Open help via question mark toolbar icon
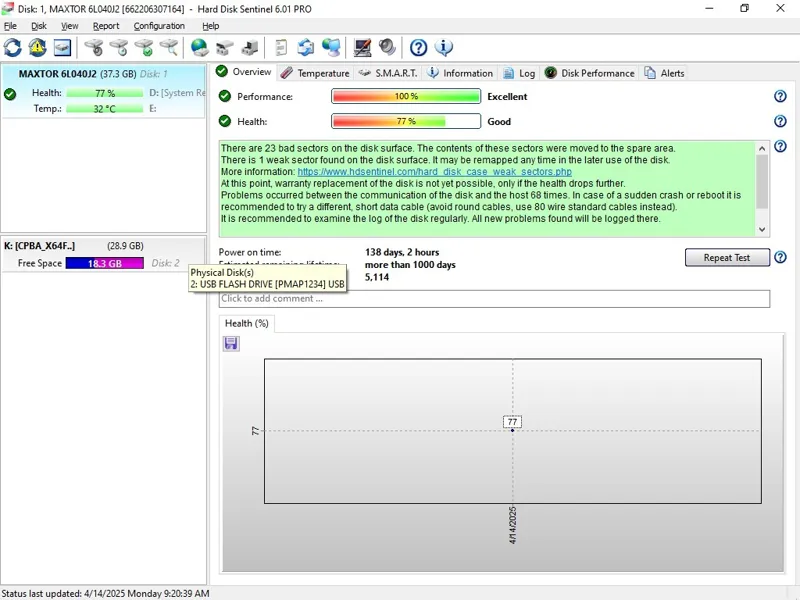The height and width of the screenshot is (600, 800). click(x=419, y=47)
